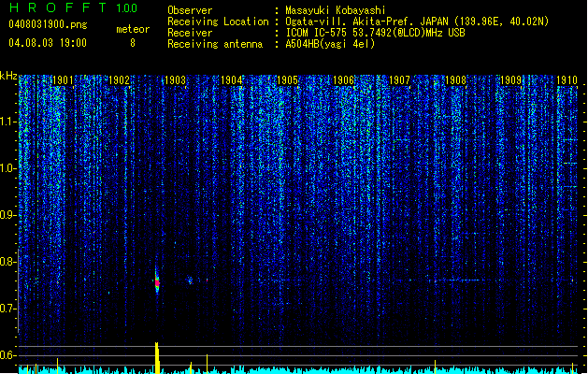This screenshot has height=374, width=588.
Task: Click the 1908 time axis marker
Action: pyautogui.click(x=455, y=80)
